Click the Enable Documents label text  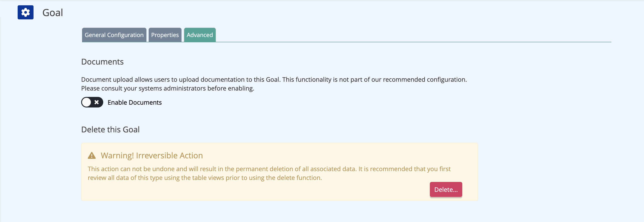[135, 102]
